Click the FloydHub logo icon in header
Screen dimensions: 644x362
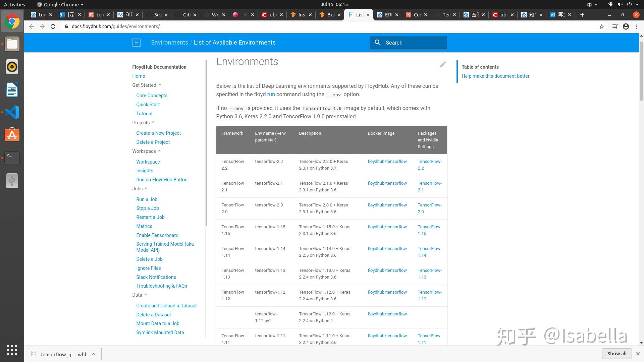click(136, 43)
